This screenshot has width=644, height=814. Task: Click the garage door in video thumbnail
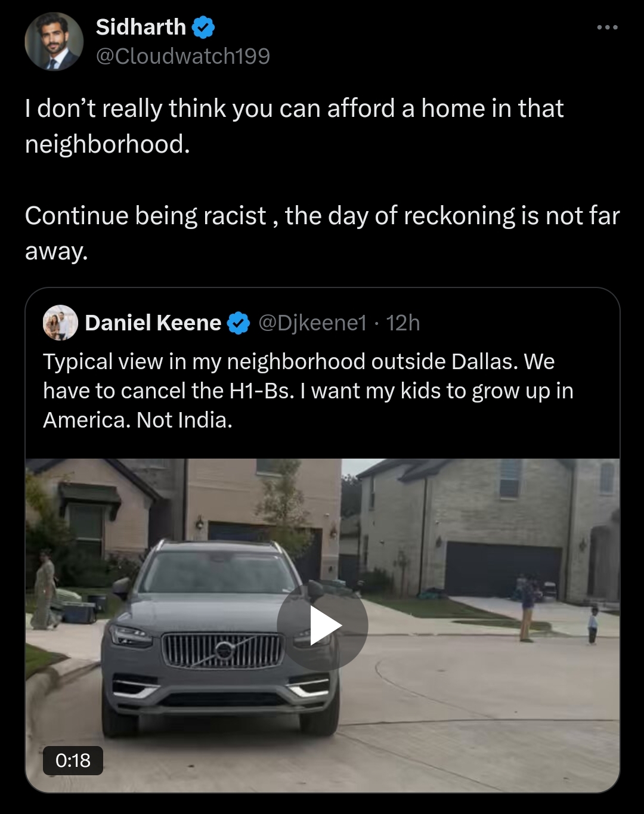point(503,569)
